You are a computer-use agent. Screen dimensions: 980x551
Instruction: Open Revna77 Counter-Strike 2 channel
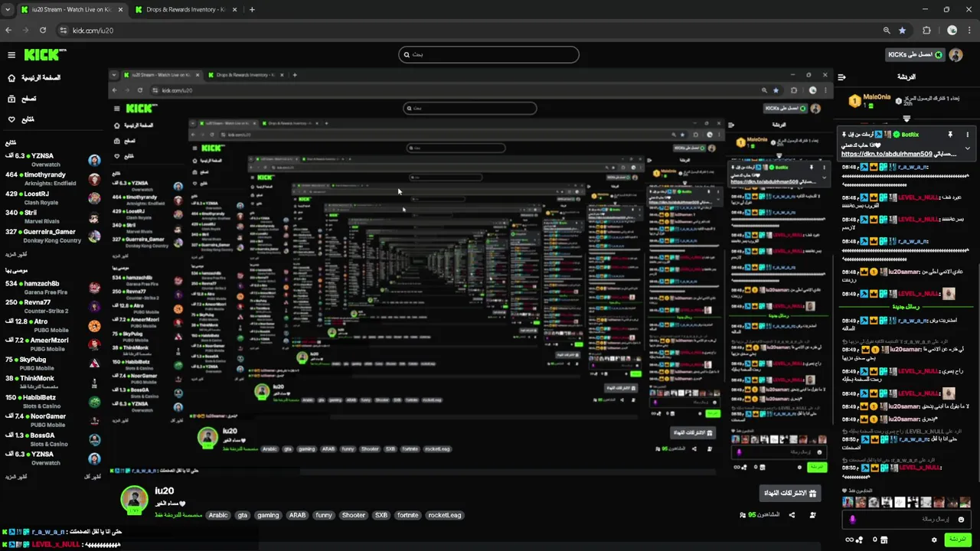coord(52,307)
